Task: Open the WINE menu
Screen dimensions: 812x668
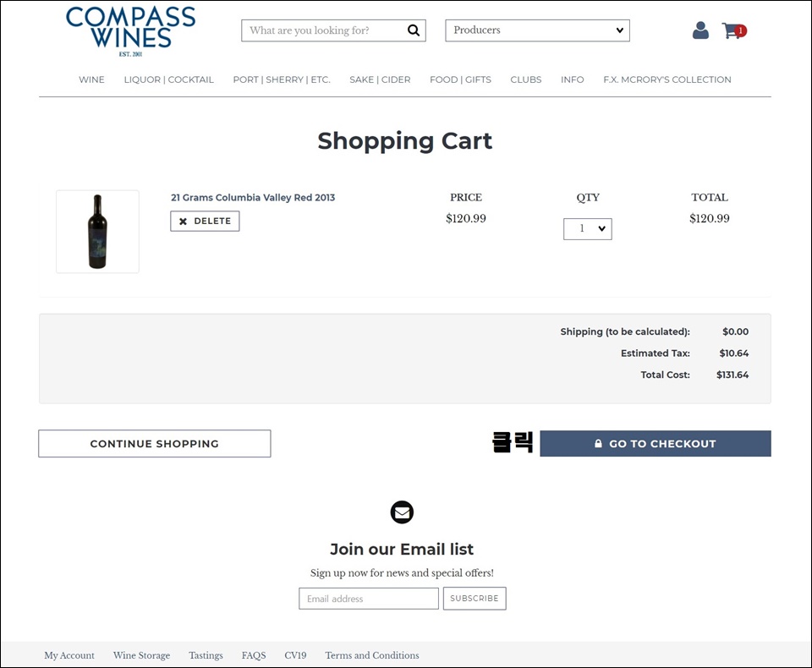Action: [91, 79]
